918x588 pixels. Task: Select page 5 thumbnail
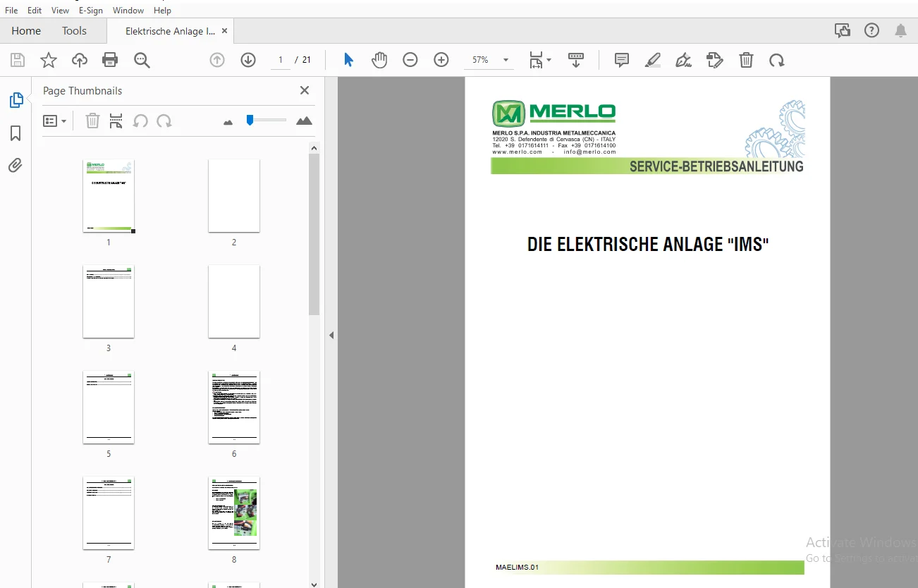[x=109, y=407]
